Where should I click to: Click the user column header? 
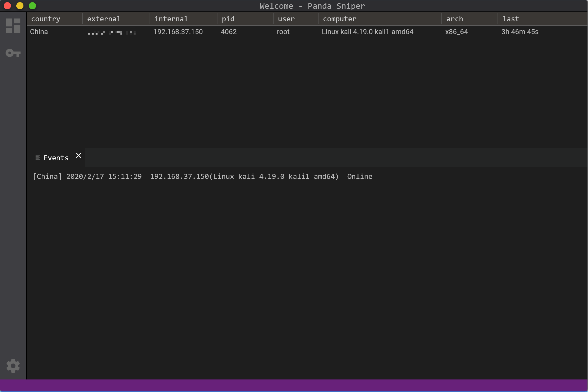[286, 19]
